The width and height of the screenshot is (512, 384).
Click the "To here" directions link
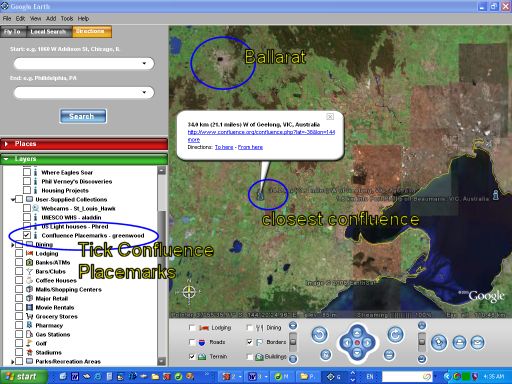(x=224, y=147)
